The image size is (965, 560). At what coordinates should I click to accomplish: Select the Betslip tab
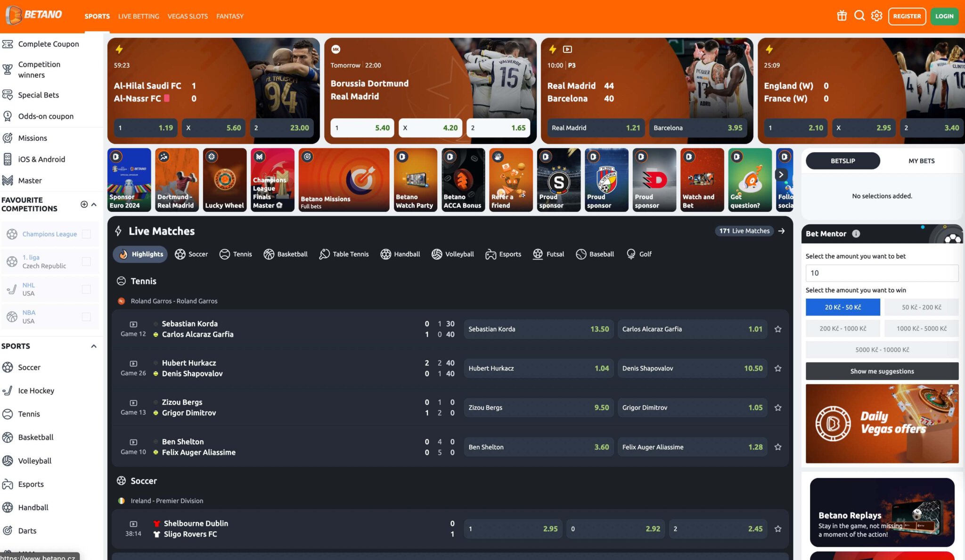(842, 161)
